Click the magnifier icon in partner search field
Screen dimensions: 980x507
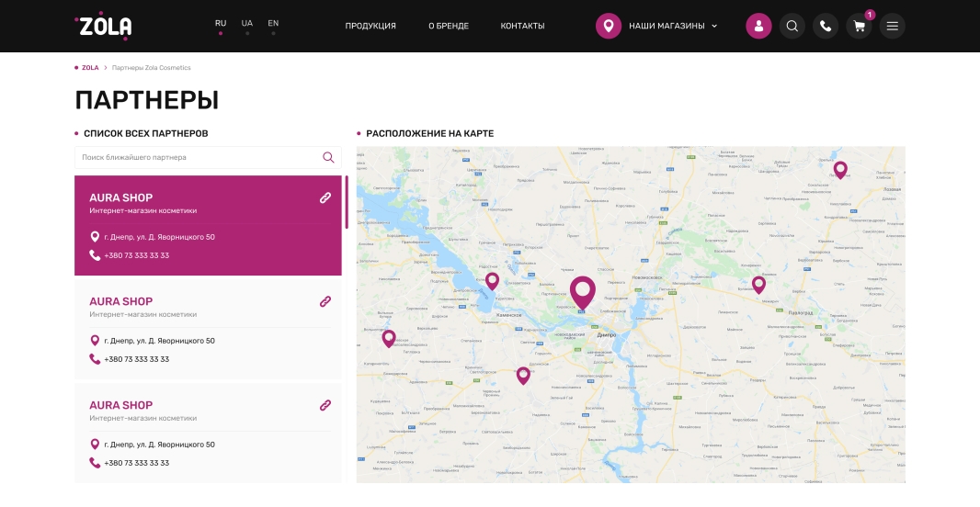click(328, 157)
